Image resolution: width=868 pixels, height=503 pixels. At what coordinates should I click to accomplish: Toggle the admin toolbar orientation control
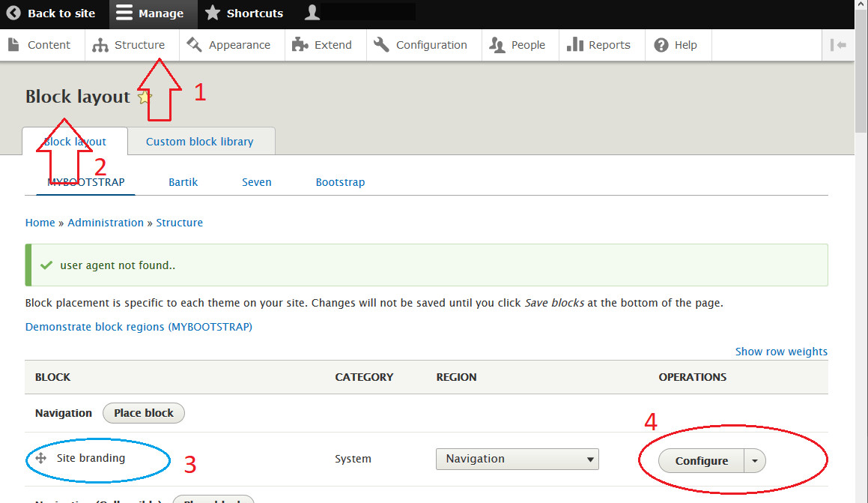coord(839,44)
